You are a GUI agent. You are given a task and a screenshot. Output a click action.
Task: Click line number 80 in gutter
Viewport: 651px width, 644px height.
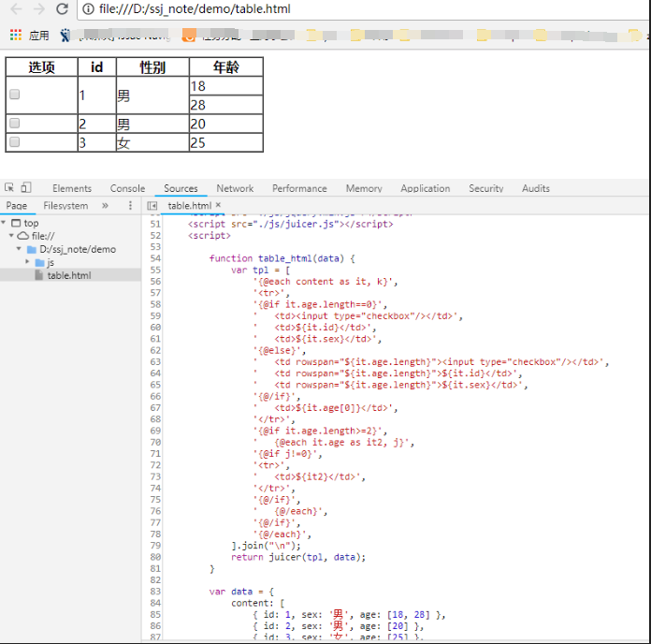(155, 557)
